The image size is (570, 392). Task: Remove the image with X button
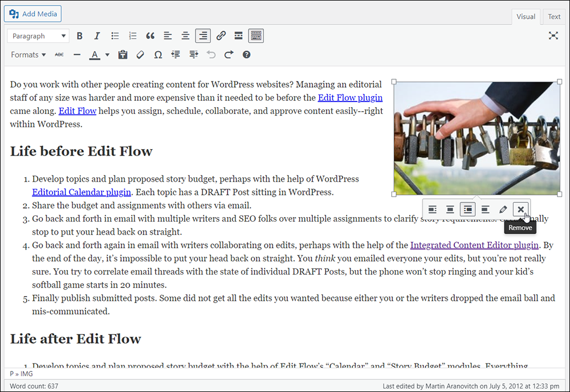coord(520,209)
